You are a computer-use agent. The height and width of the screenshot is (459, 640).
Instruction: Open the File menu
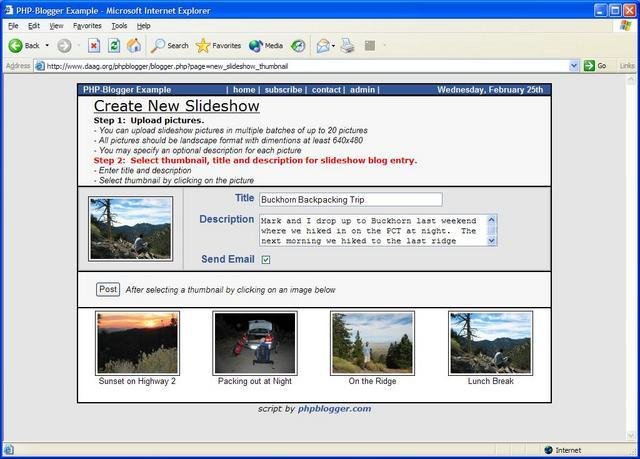pyautogui.click(x=13, y=26)
